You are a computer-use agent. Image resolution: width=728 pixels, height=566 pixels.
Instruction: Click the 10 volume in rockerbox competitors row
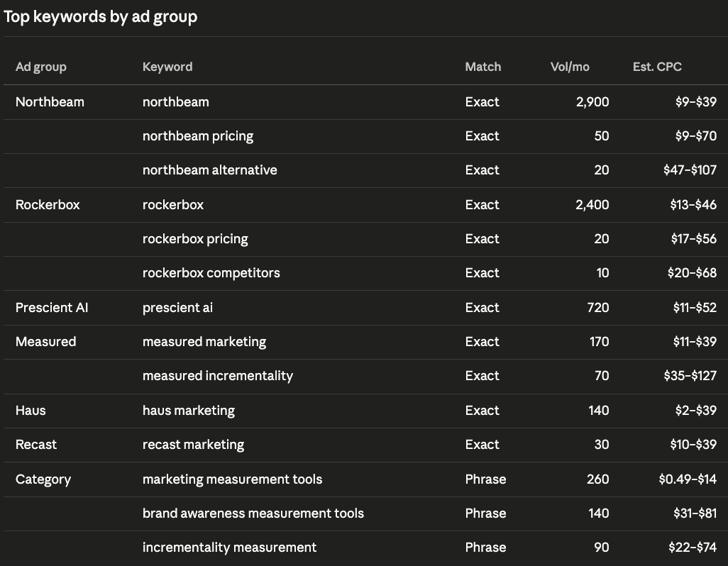click(x=602, y=273)
